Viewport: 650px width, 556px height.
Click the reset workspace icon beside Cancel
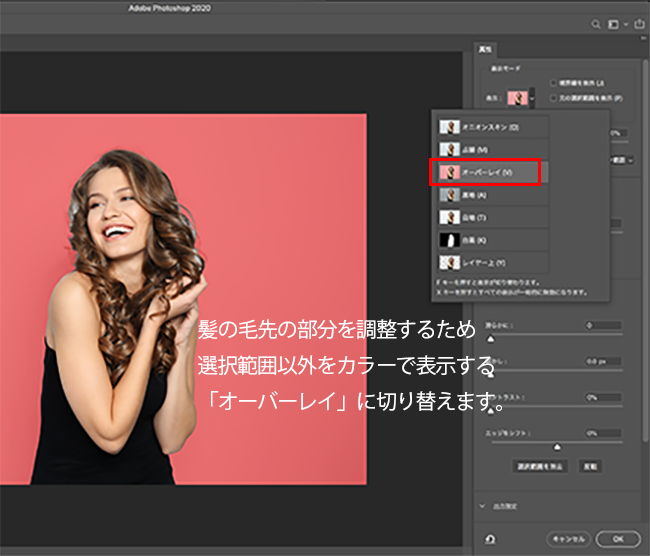[491, 537]
